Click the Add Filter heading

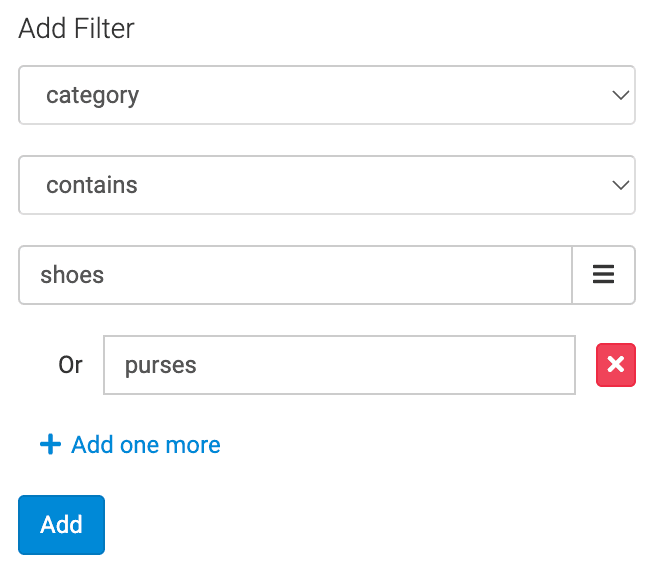point(76,29)
